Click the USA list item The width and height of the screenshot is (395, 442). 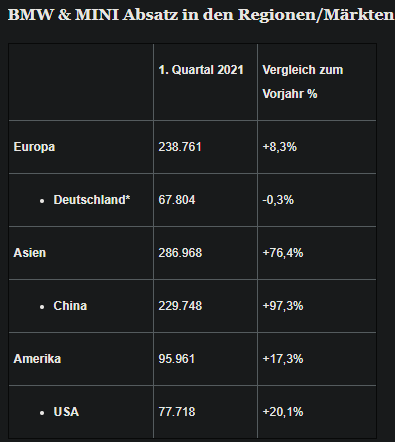point(66,412)
